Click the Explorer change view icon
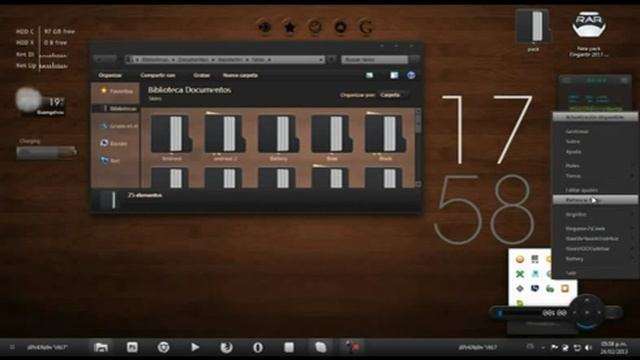Screen dimensions: 640x360 (x=369, y=75)
